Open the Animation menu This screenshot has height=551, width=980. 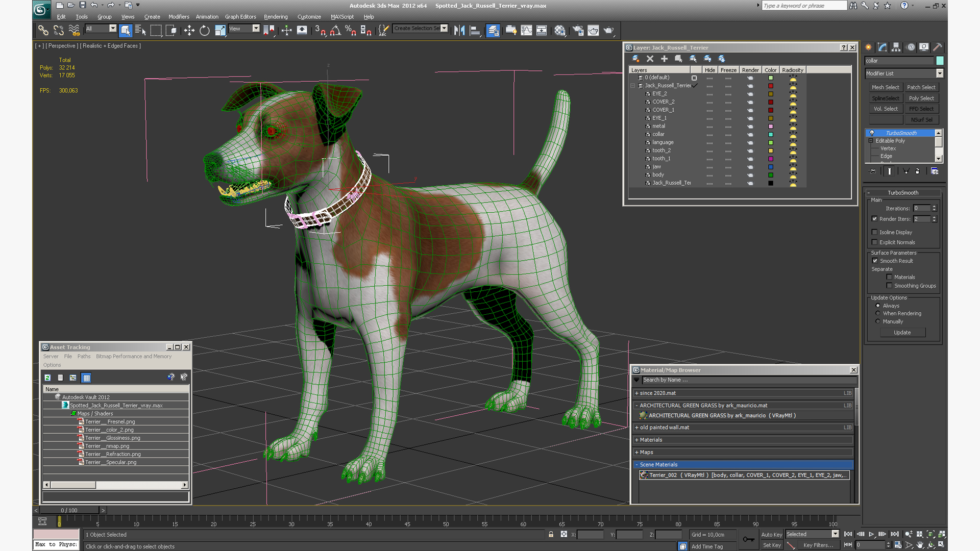coord(207,17)
